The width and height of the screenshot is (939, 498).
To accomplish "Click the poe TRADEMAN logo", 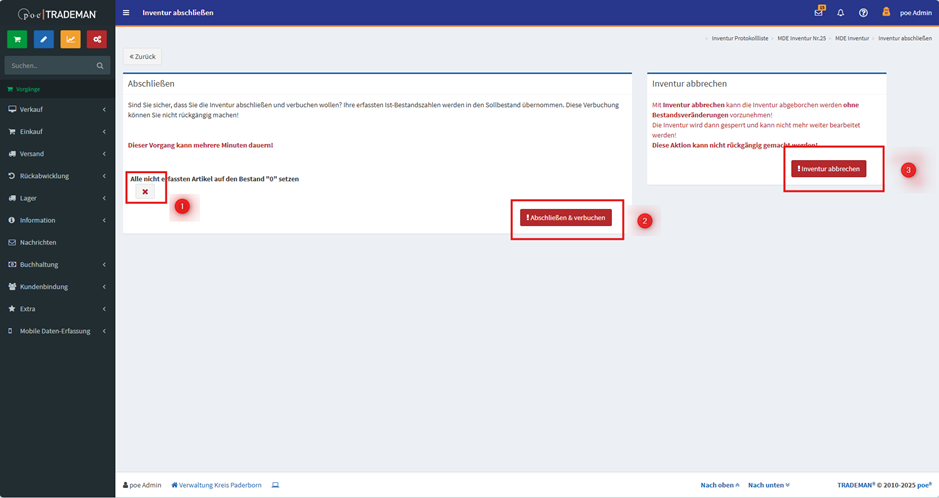I will point(57,13).
